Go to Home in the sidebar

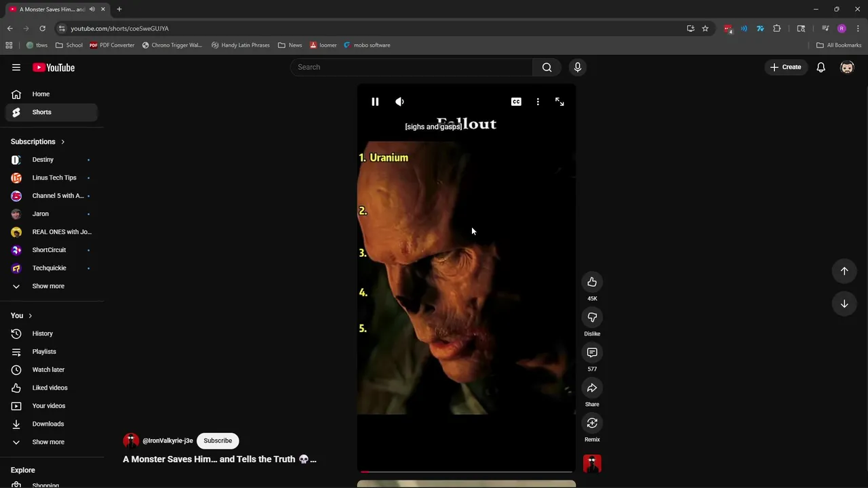click(52, 94)
